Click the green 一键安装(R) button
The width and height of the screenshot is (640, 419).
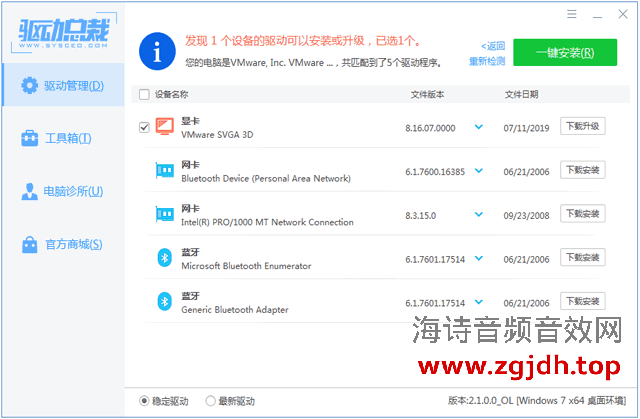[x=565, y=53]
